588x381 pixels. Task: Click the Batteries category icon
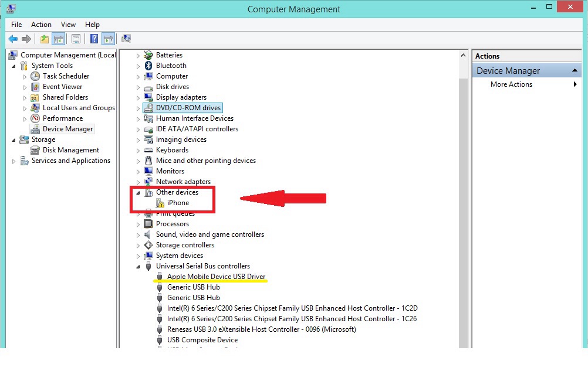(148, 55)
